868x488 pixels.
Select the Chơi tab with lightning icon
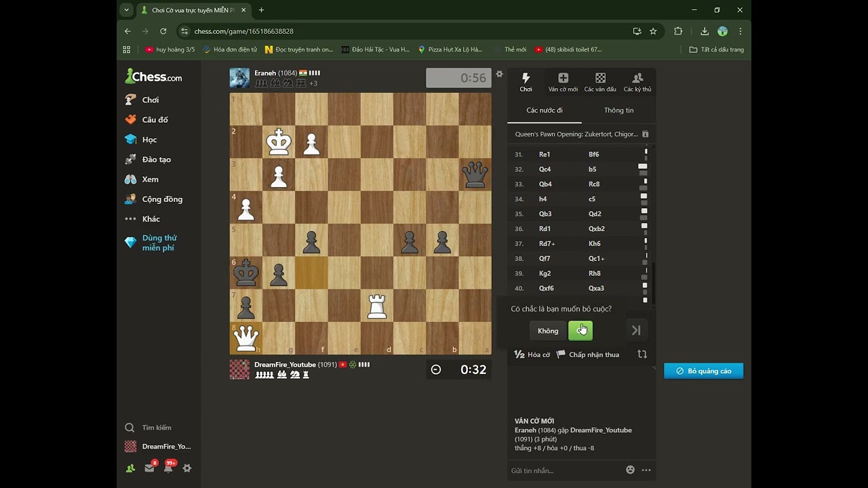(x=526, y=82)
